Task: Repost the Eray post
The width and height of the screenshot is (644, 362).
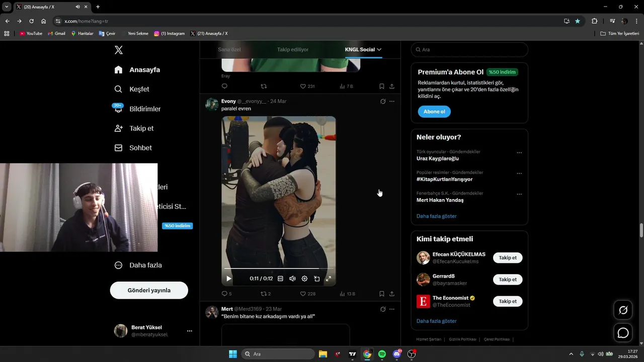Action: coord(264,86)
